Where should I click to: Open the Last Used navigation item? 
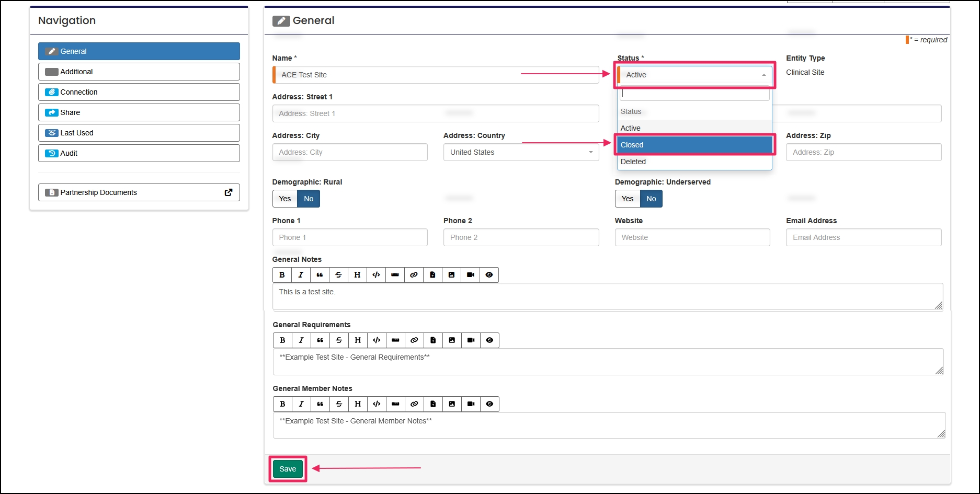tap(139, 133)
